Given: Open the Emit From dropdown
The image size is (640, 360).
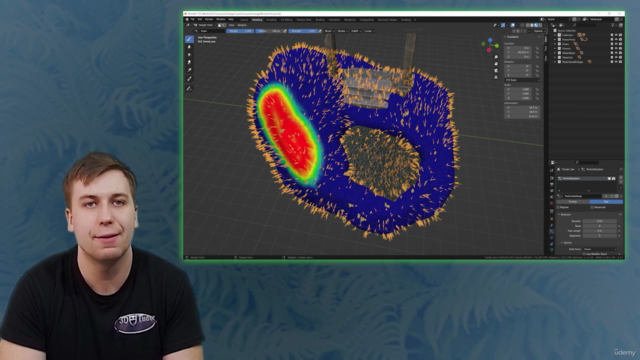Looking at the screenshot, I should pyautogui.click(x=600, y=249).
